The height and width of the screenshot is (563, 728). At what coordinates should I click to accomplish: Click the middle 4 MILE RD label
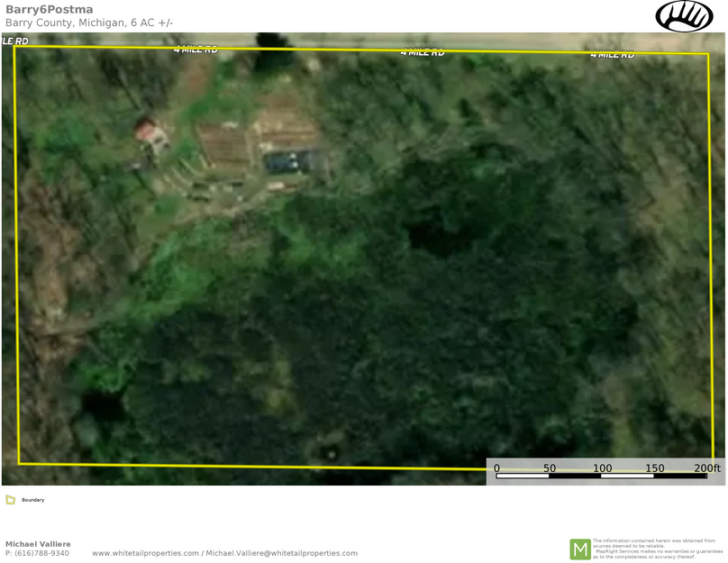tap(423, 52)
